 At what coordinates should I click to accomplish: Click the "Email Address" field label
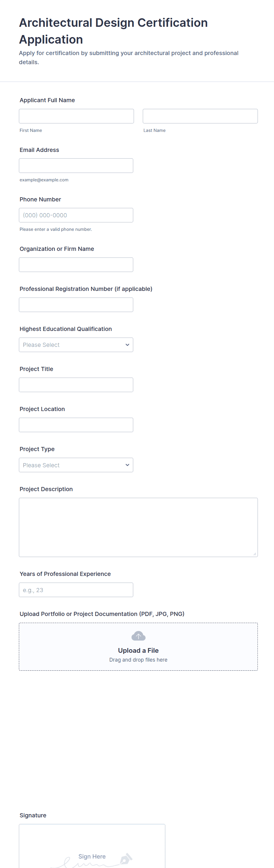click(39, 150)
